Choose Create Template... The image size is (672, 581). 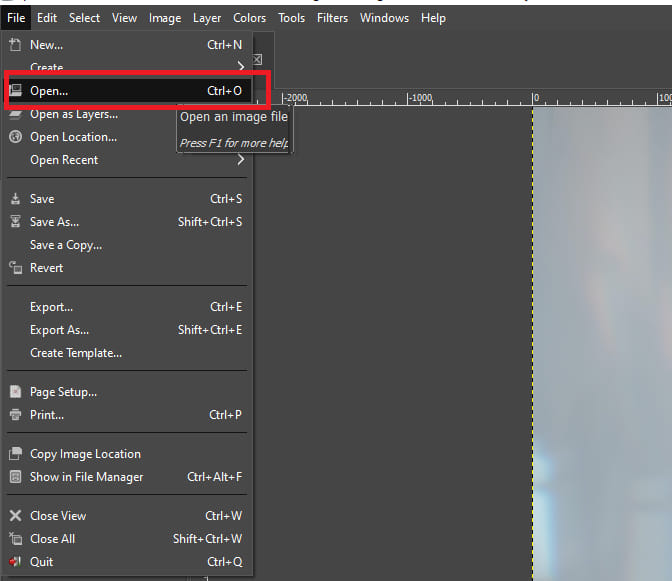coord(128,353)
